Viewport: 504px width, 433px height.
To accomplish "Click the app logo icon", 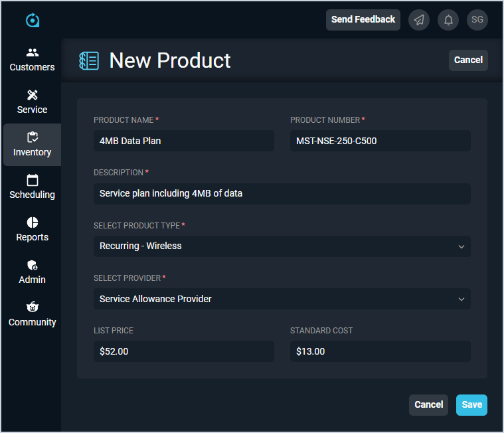I will [x=33, y=21].
